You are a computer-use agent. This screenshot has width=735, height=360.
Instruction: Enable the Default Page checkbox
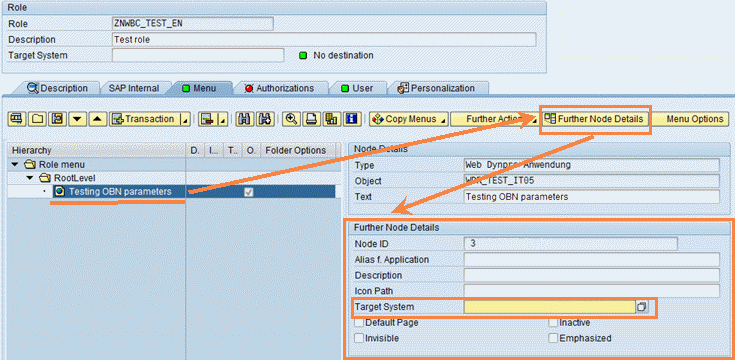[359, 322]
